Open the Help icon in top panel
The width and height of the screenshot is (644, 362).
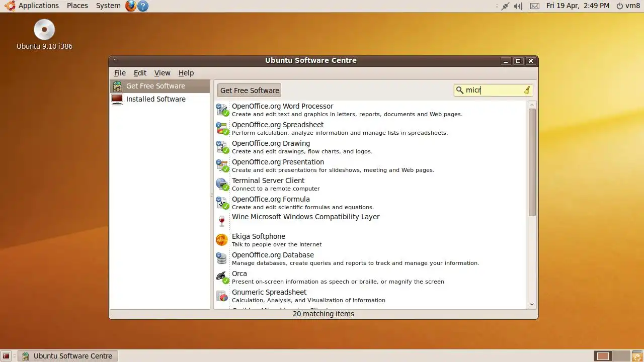click(143, 6)
